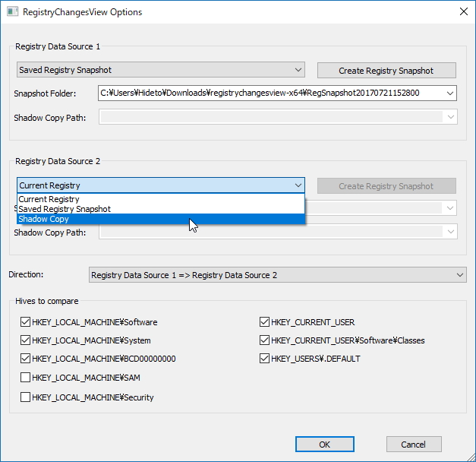The height and width of the screenshot is (462, 476).
Task: Toggle HKEY_CURRENT_USER¥Software¥Classes checkbox
Action: [265, 340]
